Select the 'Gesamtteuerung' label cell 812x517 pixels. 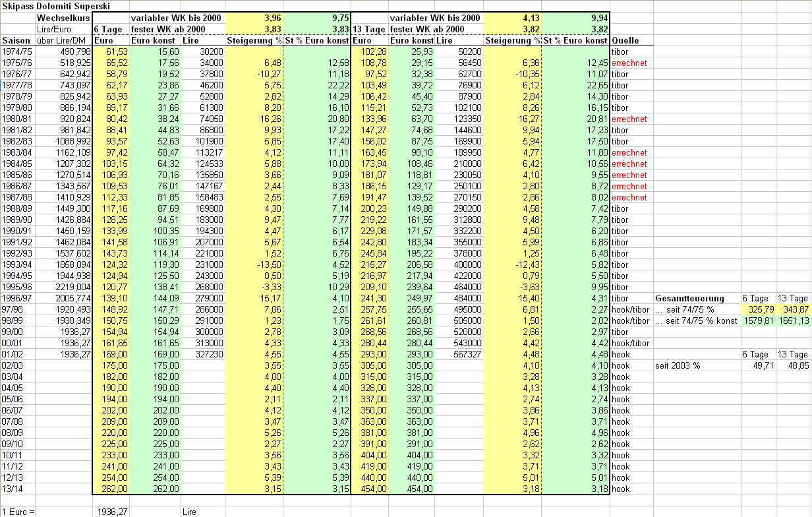coord(689,299)
